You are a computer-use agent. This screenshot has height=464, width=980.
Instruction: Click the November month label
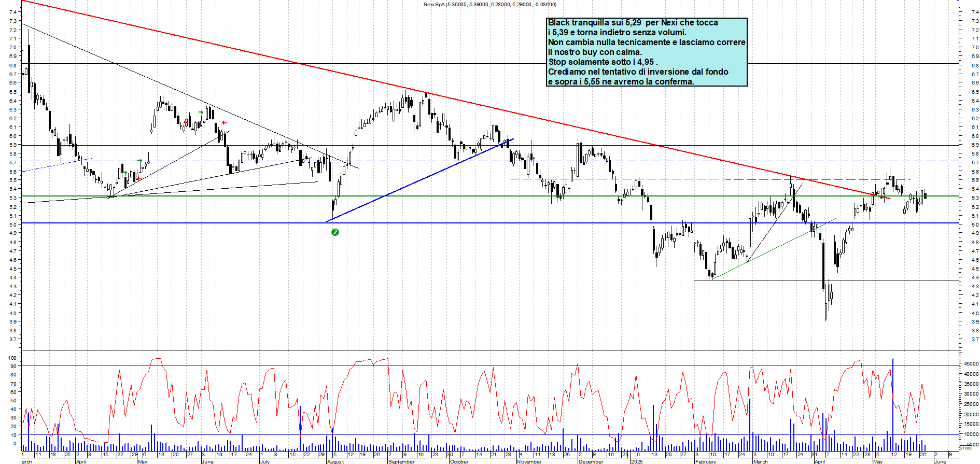(x=529, y=461)
